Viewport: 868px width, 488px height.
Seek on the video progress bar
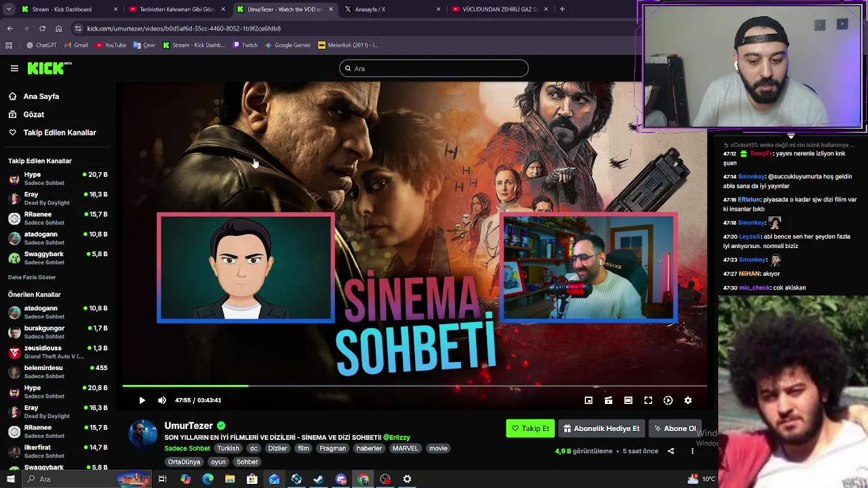pyautogui.click(x=414, y=386)
